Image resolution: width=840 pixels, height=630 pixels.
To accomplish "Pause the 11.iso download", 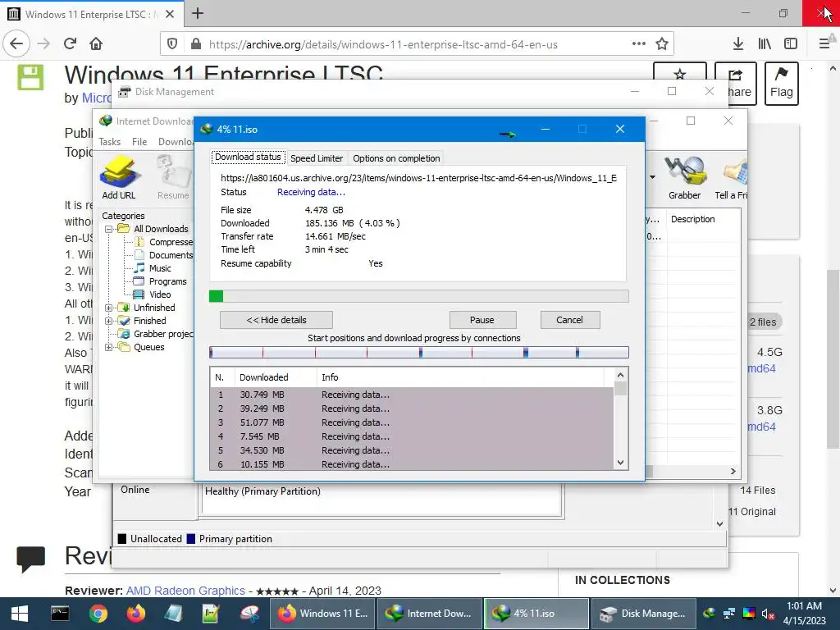I will click(x=482, y=320).
